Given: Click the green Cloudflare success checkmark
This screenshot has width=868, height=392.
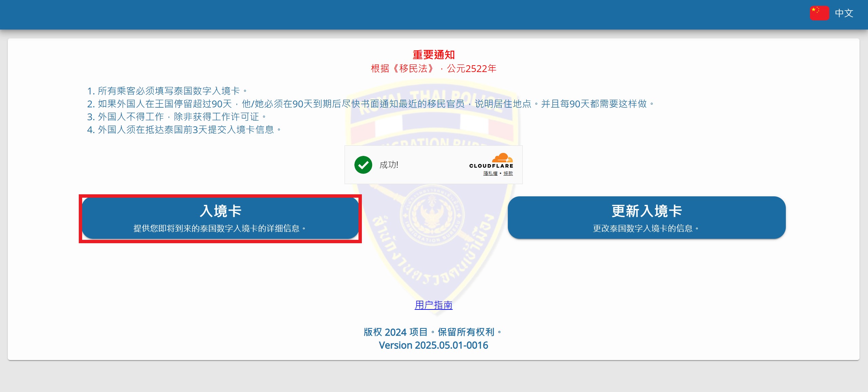Looking at the screenshot, I should tap(363, 165).
